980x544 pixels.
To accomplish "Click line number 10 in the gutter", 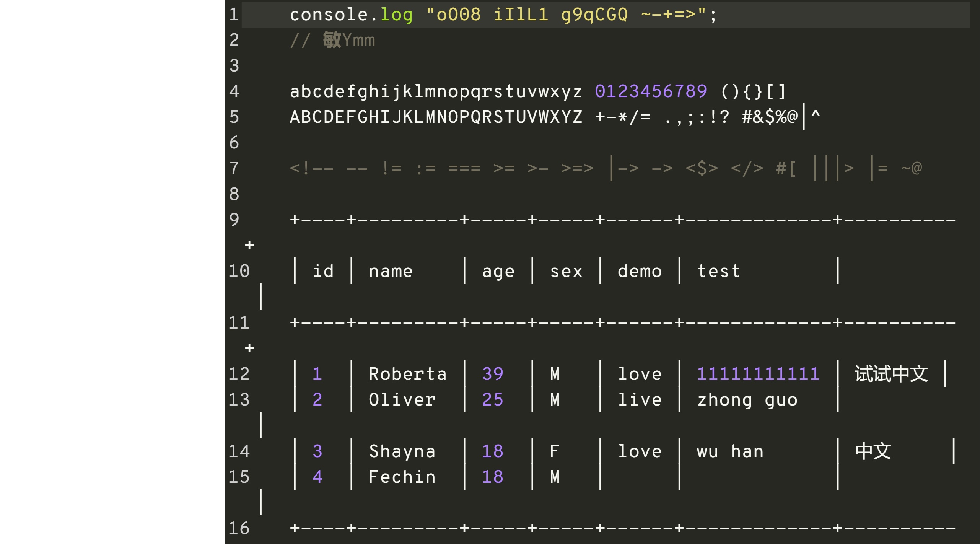I will 239,271.
